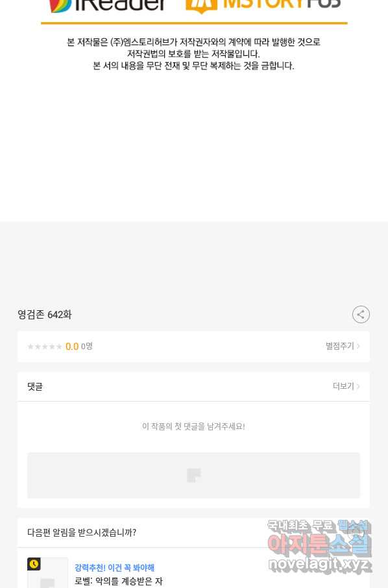Click the yellow clock badge icon
388x588 pixels.
coord(34,563)
